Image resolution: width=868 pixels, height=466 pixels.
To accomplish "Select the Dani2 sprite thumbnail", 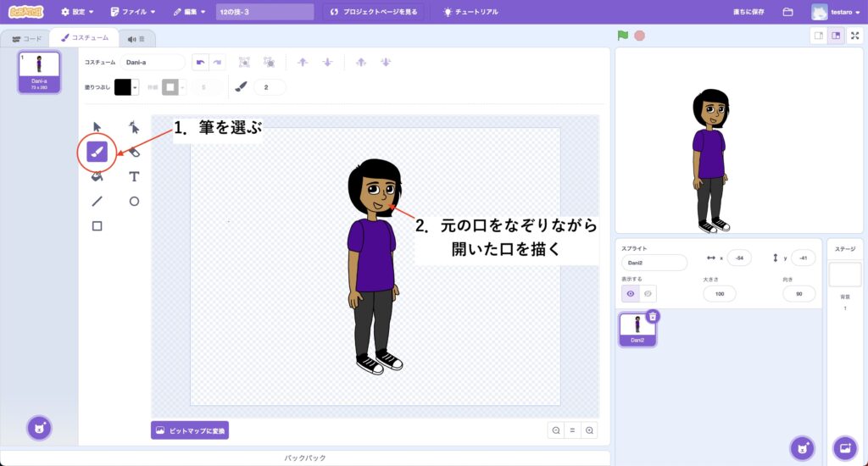I will click(x=637, y=330).
